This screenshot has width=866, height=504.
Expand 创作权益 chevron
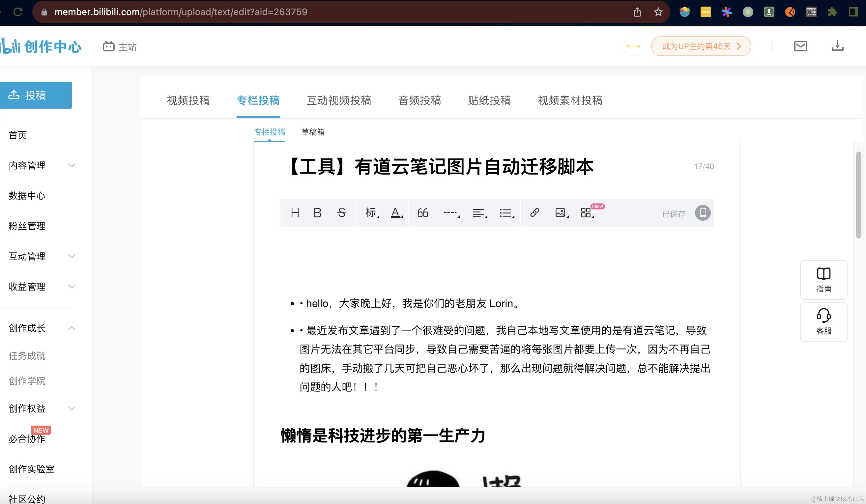(x=72, y=408)
